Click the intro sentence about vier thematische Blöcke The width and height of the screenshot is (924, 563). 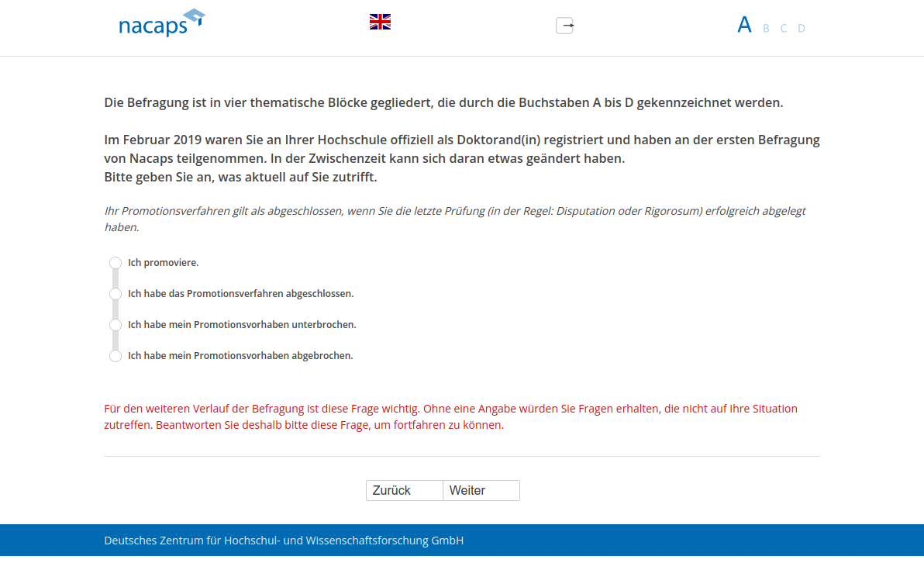[443, 102]
